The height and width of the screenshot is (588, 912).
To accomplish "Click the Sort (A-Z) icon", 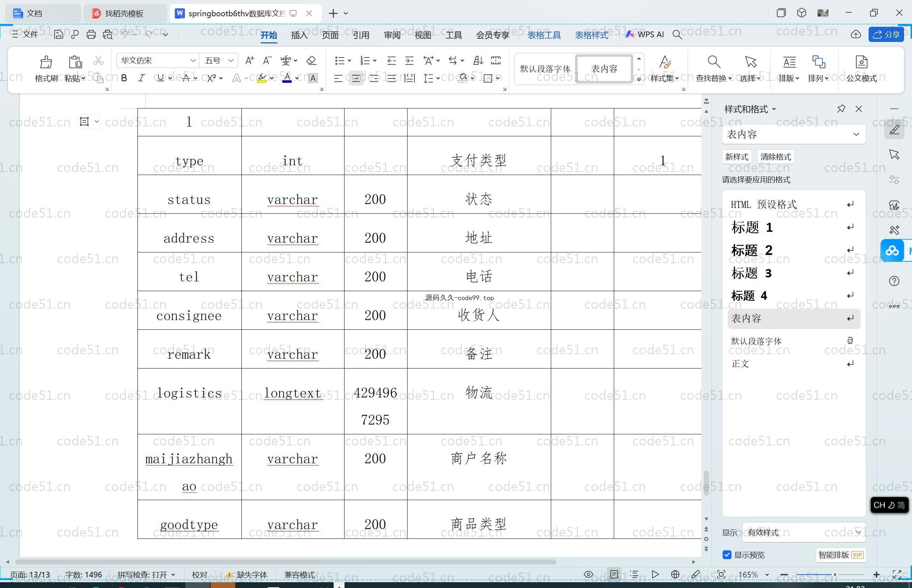I will tap(478, 60).
